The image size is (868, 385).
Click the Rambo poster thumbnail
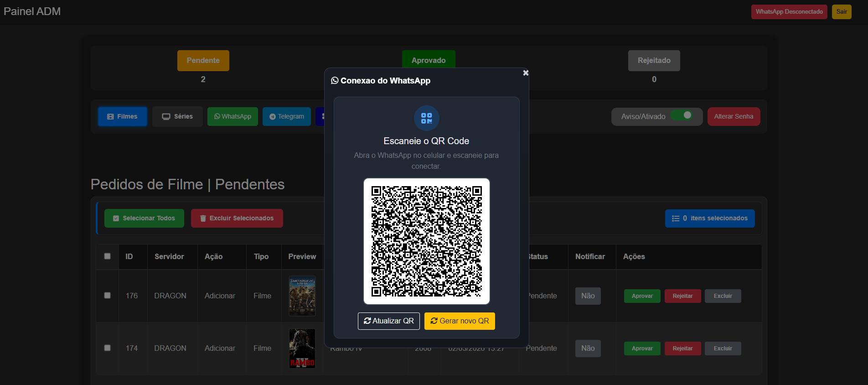302,349
